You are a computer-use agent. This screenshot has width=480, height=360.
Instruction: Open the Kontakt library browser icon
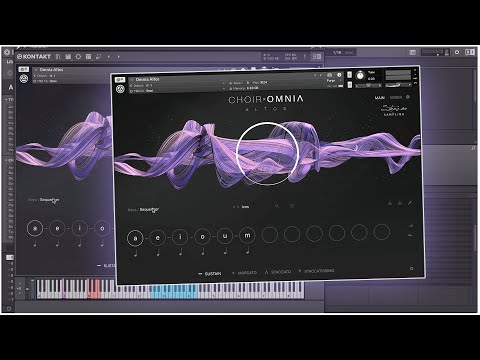click(58, 57)
